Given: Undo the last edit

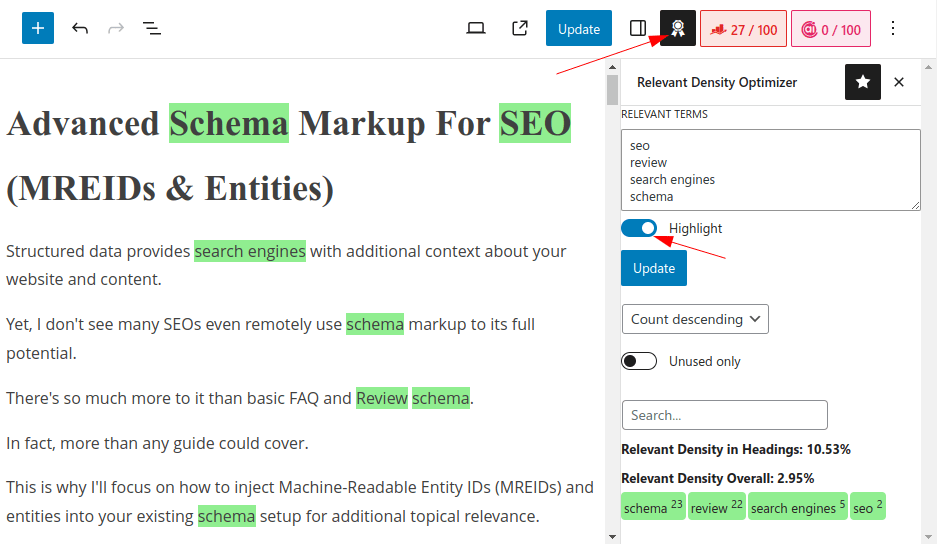Looking at the screenshot, I should click(79, 28).
